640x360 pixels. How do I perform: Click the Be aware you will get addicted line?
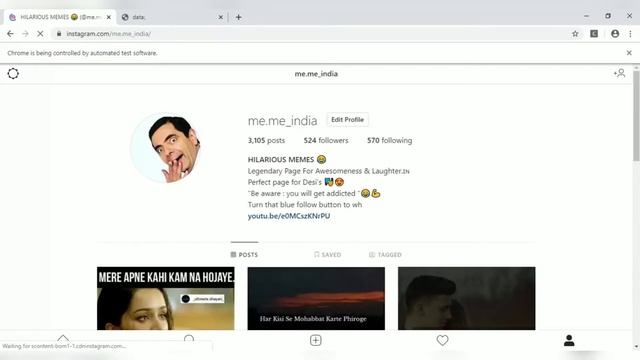click(314, 193)
